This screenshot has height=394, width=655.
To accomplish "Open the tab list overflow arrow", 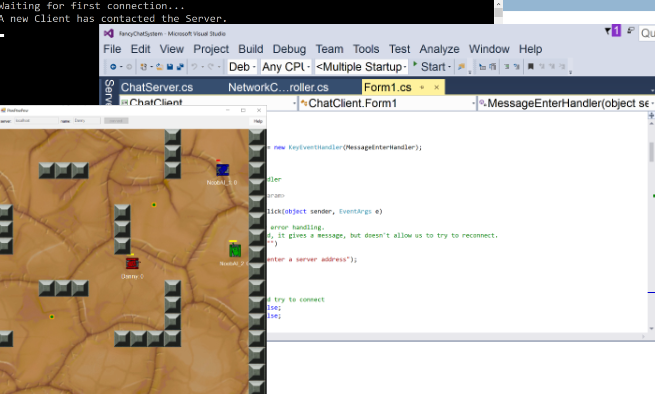I will tap(652, 90).
